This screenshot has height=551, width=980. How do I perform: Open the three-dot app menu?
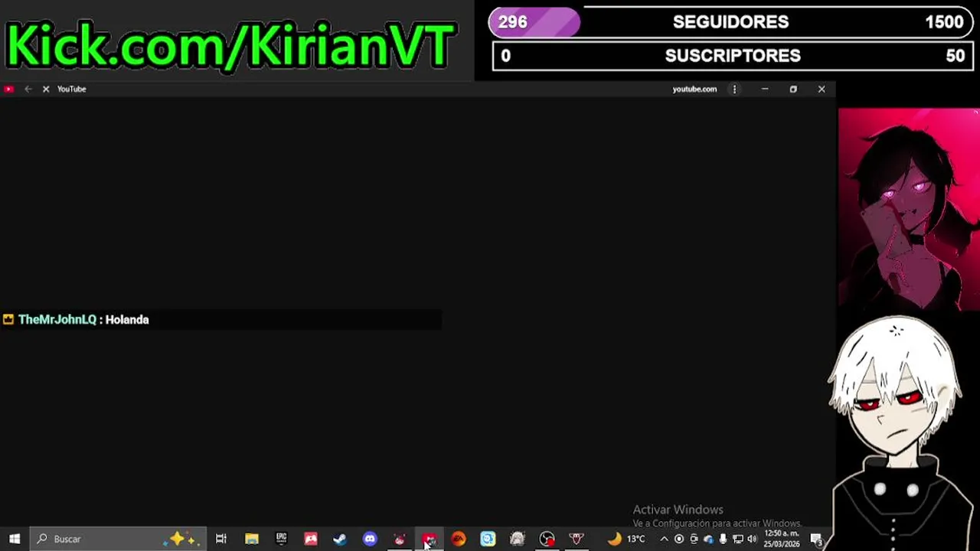734,89
